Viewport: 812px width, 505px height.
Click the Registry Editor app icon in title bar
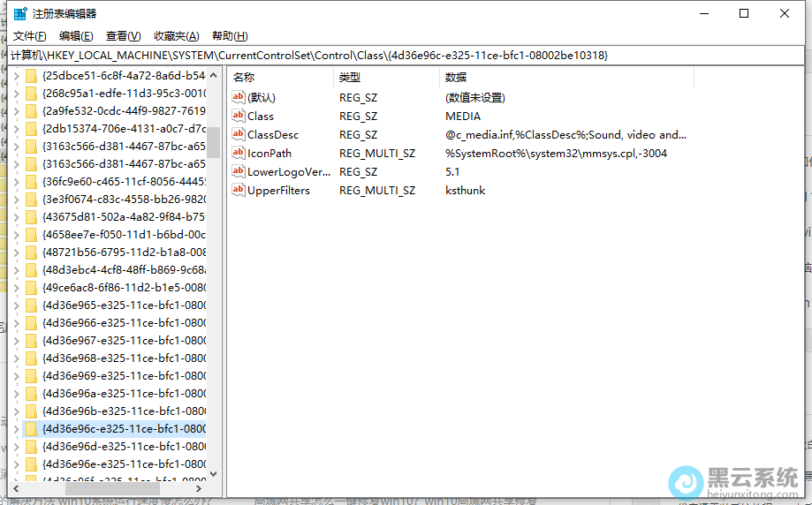19,13
